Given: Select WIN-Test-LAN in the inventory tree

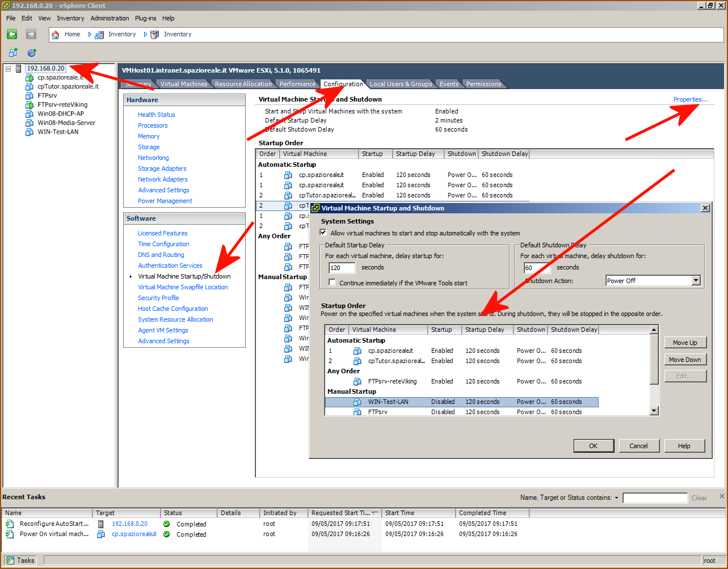Looking at the screenshot, I should (x=58, y=132).
